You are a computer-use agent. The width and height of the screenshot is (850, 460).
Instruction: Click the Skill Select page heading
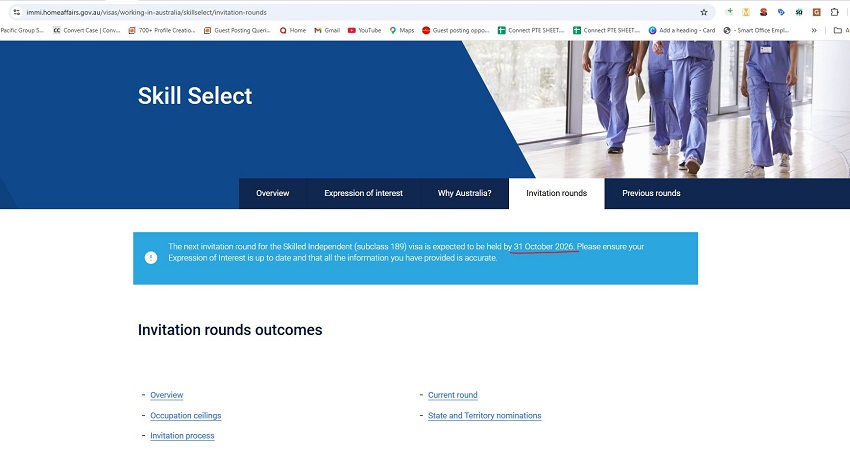(x=195, y=96)
